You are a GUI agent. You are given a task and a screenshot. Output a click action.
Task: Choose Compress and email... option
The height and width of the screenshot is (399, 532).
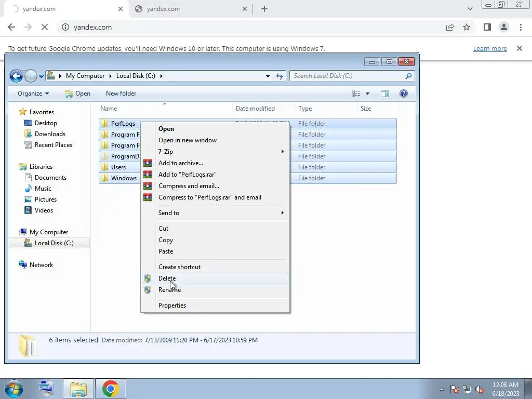(215, 186)
